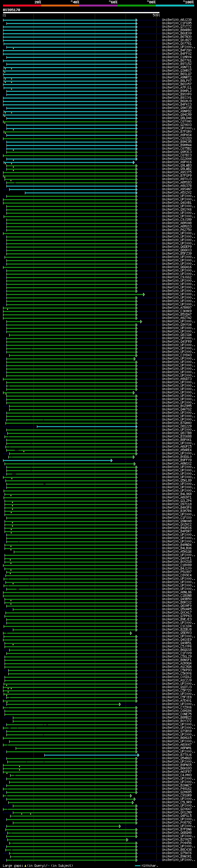Open hit UniRef100_C1FG95
The height and width of the screenshot is (868, 197).
177,23
